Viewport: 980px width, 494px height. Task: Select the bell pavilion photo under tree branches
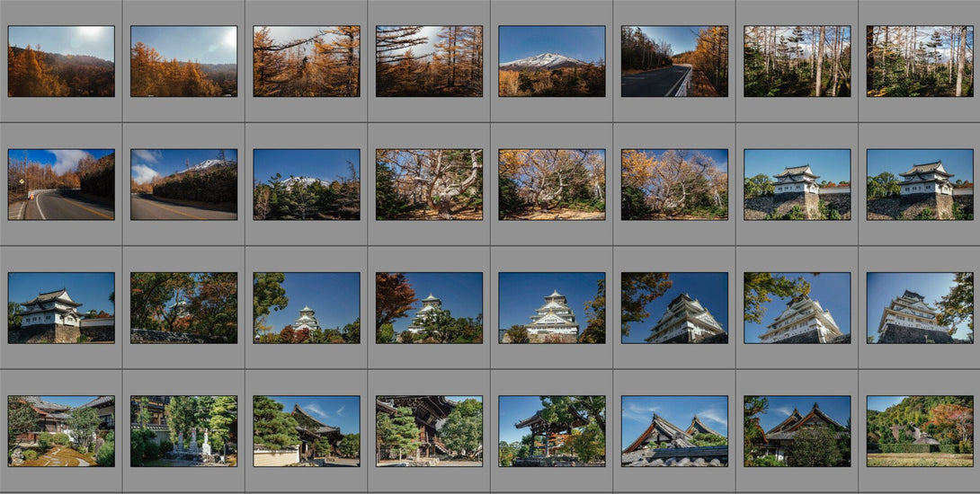pos(552,431)
